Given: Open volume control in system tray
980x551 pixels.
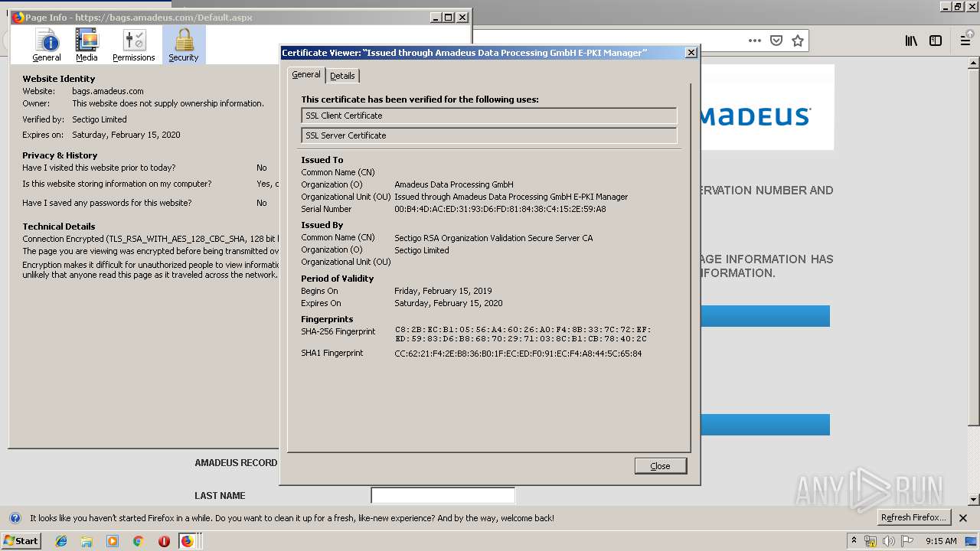Looking at the screenshot, I should 889,541.
